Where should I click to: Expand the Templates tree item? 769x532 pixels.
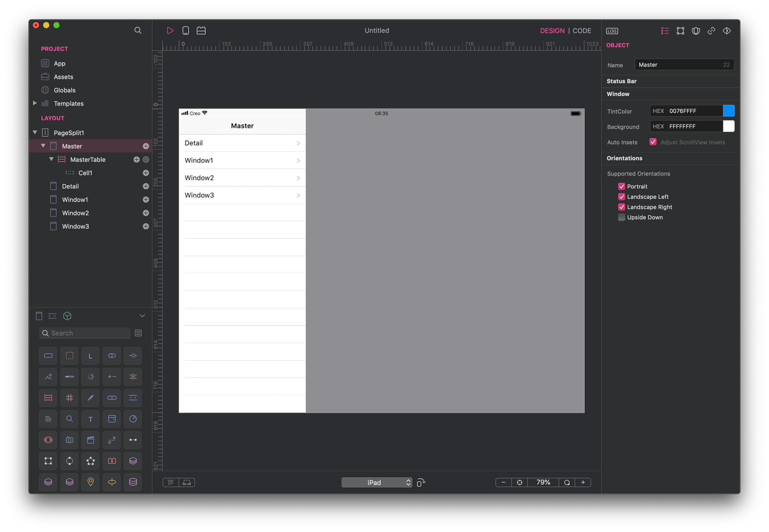click(35, 103)
